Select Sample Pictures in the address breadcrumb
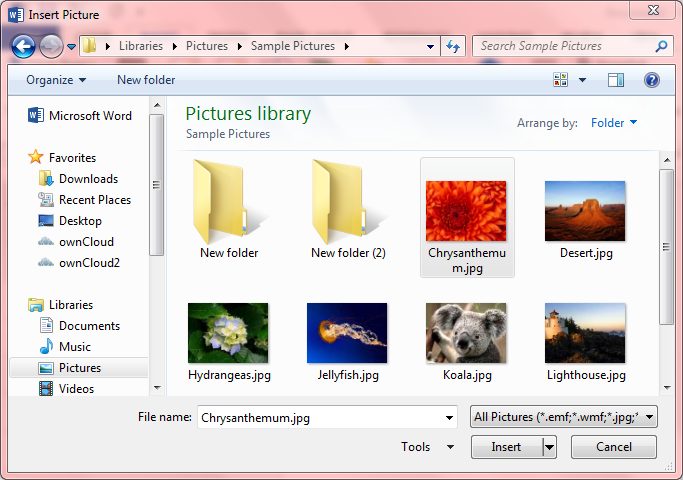683x480 pixels. [293, 46]
